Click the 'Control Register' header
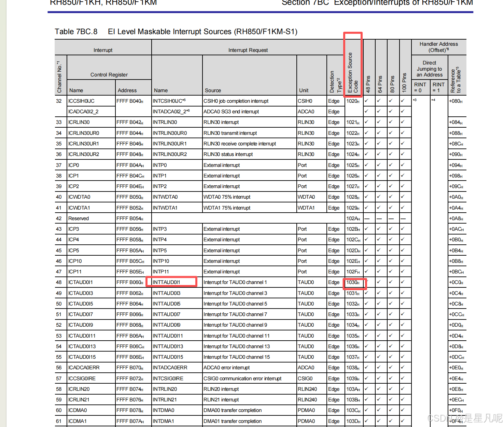The width and height of the screenshot is (504, 427). click(109, 75)
